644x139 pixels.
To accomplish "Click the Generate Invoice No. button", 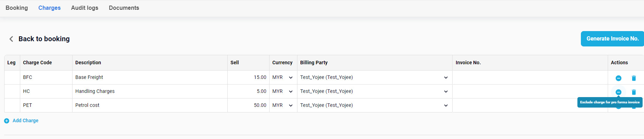I will [612, 39].
